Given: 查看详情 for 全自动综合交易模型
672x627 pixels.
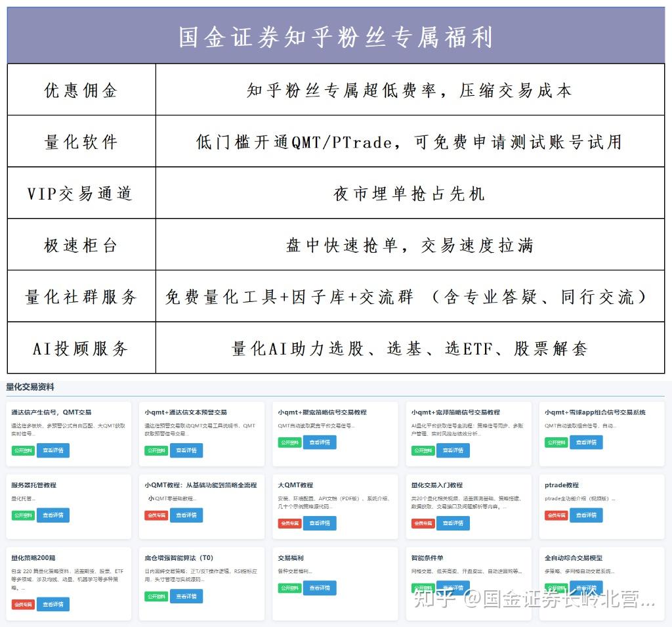Looking at the screenshot, I should click(586, 588).
